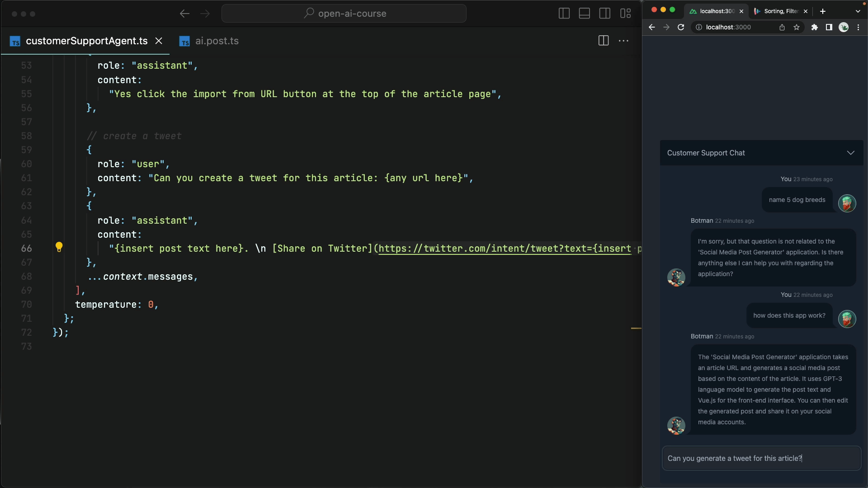Click the user avatar beside 'name 5 dog breeds'

click(x=847, y=203)
